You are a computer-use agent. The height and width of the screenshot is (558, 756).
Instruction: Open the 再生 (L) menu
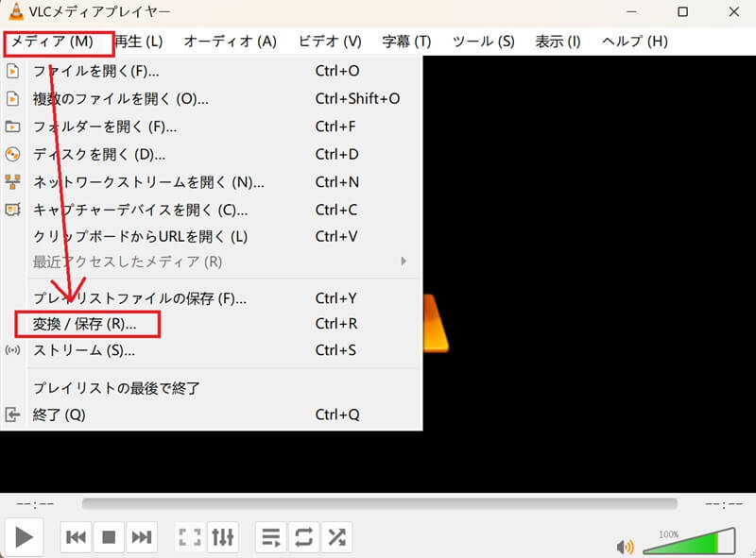click(x=139, y=42)
